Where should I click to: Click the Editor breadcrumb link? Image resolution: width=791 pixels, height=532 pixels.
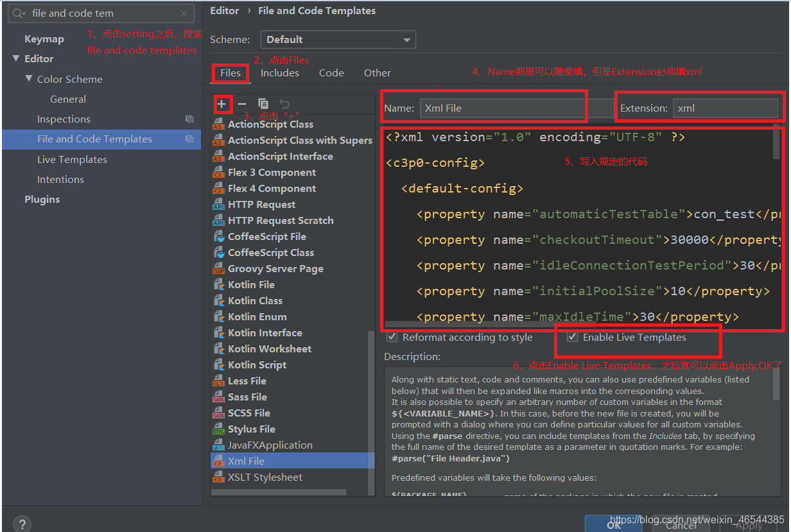(x=224, y=10)
